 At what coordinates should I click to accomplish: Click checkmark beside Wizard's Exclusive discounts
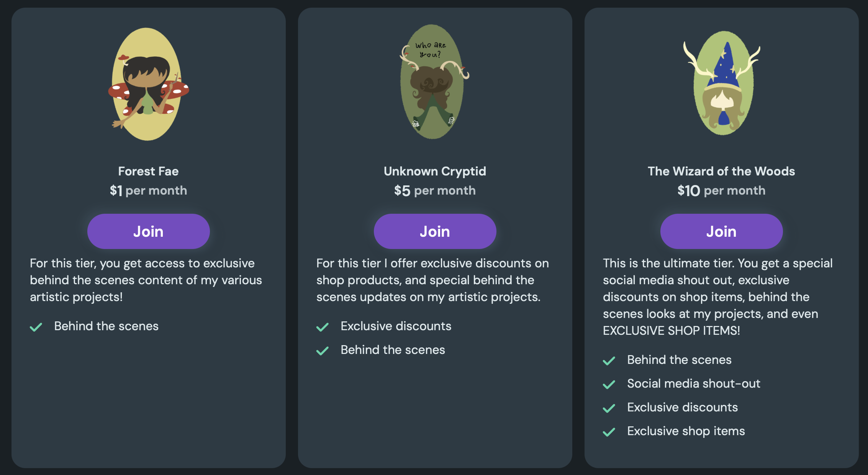point(609,408)
